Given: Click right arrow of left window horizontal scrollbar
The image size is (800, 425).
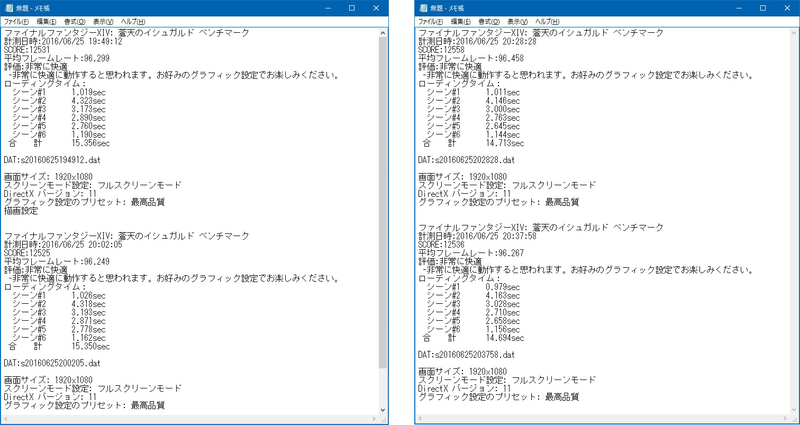Looking at the screenshot, I should pyautogui.click(x=374, y=419).
